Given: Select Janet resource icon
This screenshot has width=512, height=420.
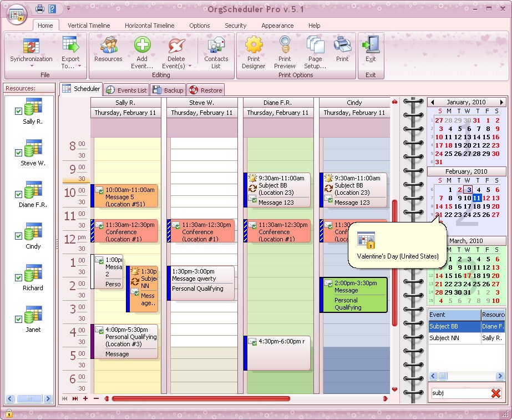Looking at the screenshot, I should point(33,315).
